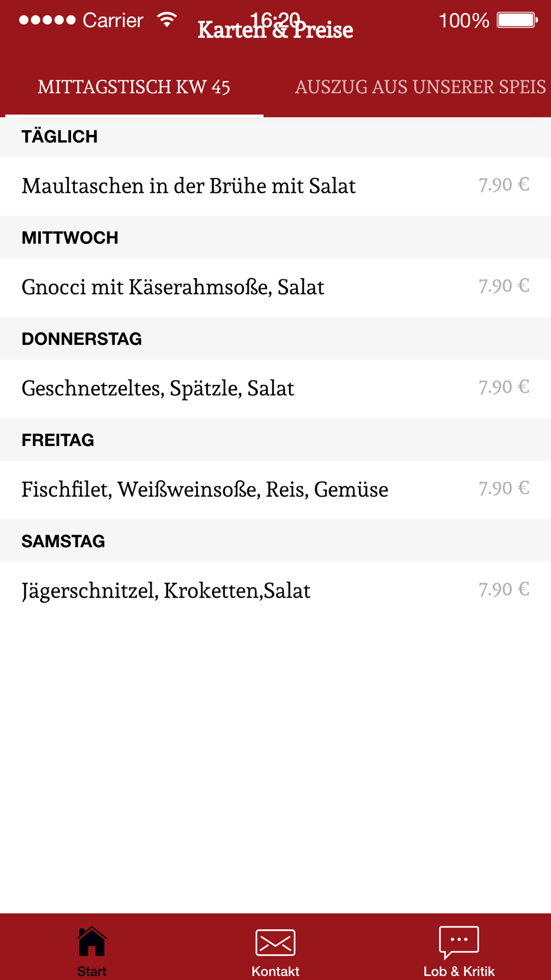Tap the Donnerstag section header
The height and width of the screenshot is (980, 551).
[275, 338]
